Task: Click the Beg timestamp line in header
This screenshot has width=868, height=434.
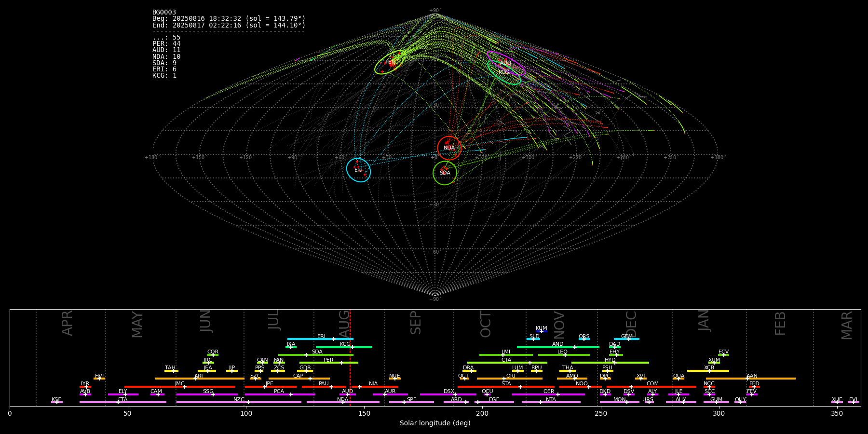Action: pyautogui.click(x=229, y=19)
